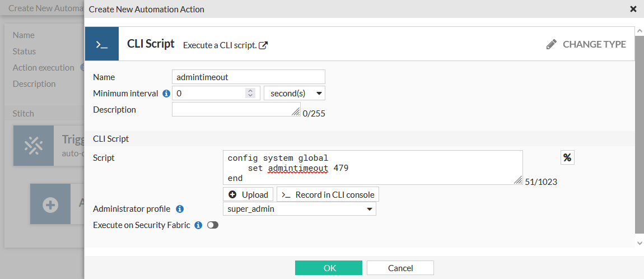Click the Execute on Security Fabric info icon
The image size is (644, 279).
click(198, 225)
